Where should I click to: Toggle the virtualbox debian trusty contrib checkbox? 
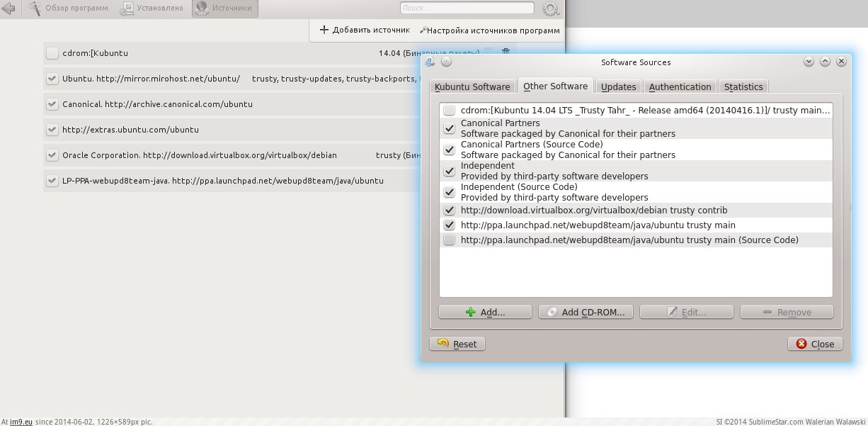(x=449, y=211)
